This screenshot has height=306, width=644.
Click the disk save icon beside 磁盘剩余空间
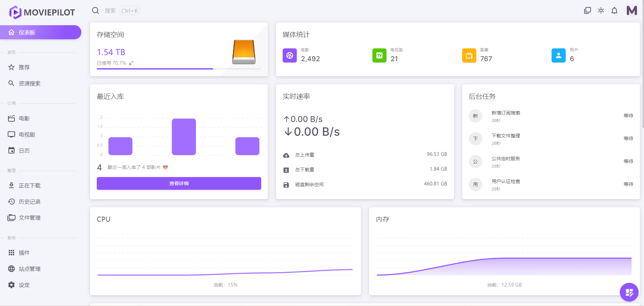coord(286,185)
